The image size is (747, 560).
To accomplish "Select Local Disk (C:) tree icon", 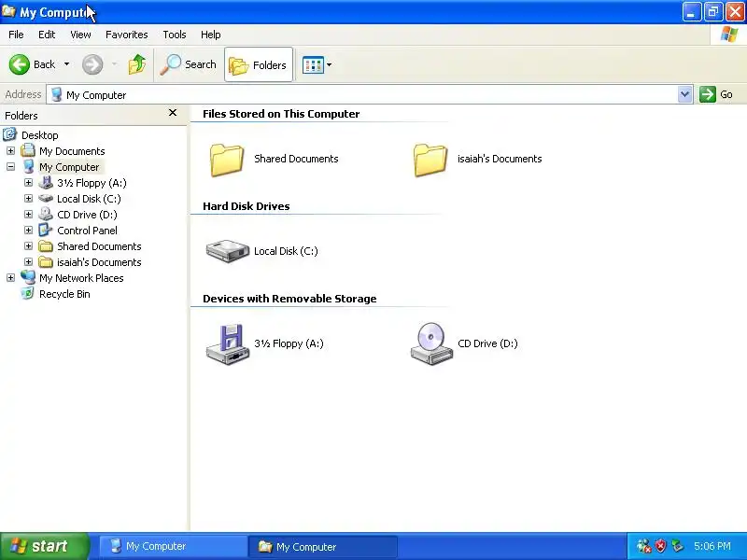I will pos(46,198).
